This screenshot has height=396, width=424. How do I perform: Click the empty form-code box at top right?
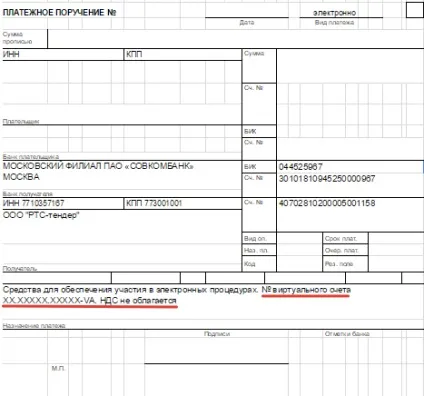pos(415,10)
